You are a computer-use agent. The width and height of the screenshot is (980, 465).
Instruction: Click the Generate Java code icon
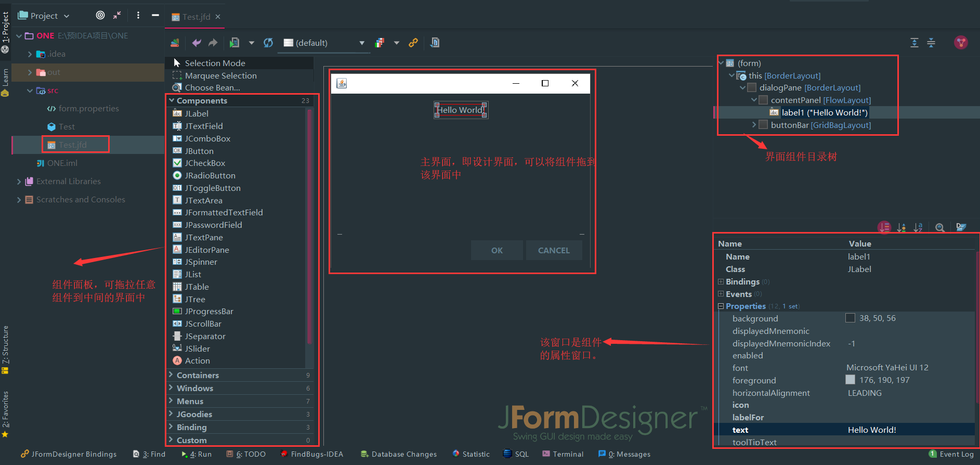click(435, 43)
